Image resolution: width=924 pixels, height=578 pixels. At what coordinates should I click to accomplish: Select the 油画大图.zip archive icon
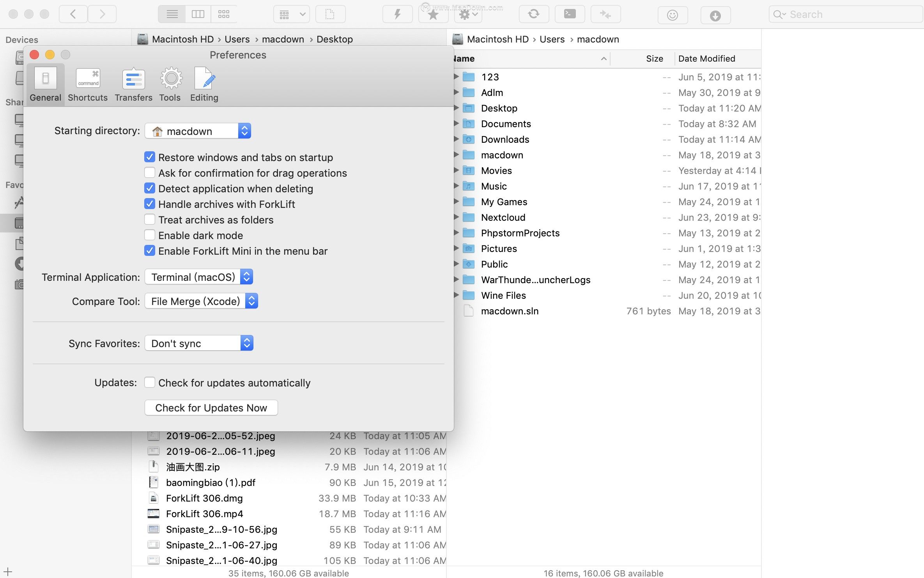[x=154, y=467]
